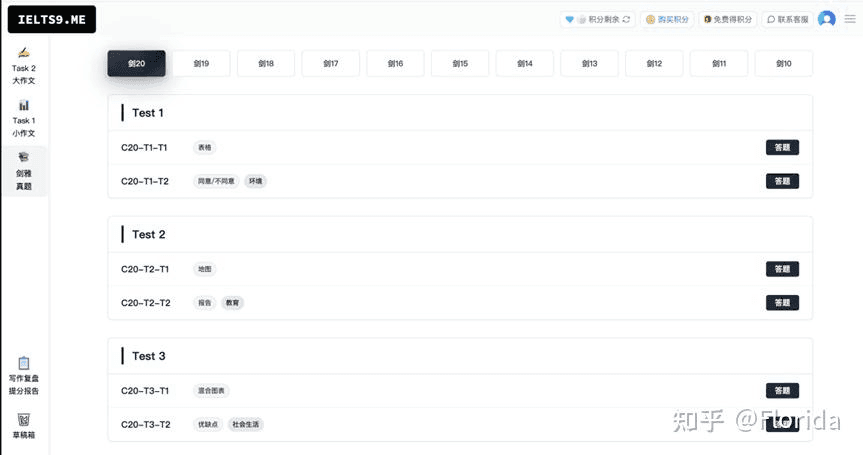The height and width of the screenshot is (455, 863).
Task: Select 剑雅真题 sidebar item
Action: point(23,171)
